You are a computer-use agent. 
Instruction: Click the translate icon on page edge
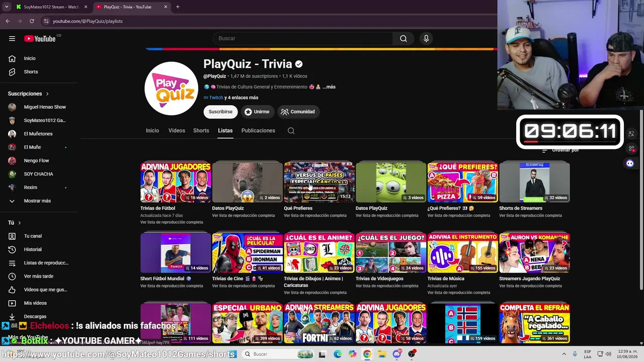(631, 134)
